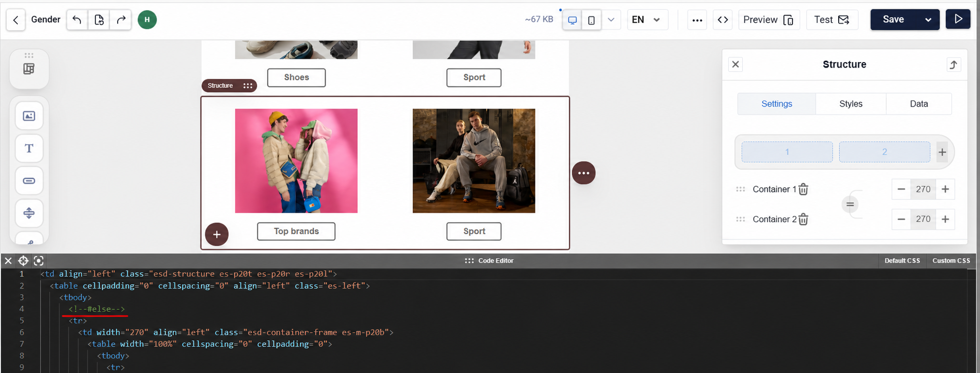Viewport: 980px width, 373px height.
Task: Open the three-dot more options menu
Action: pos(697,20)
